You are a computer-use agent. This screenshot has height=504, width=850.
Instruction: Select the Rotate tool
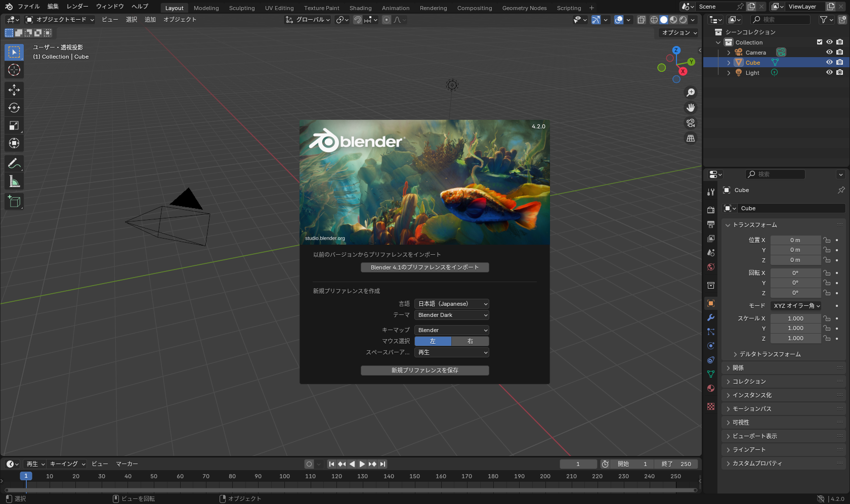(x=14, y=107)
